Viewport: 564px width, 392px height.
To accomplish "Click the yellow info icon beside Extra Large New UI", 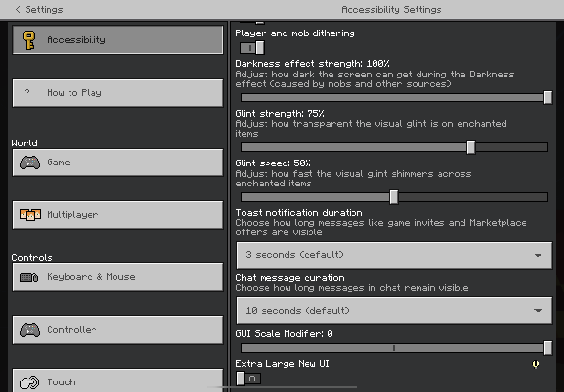I will click(x=536, y=364).
